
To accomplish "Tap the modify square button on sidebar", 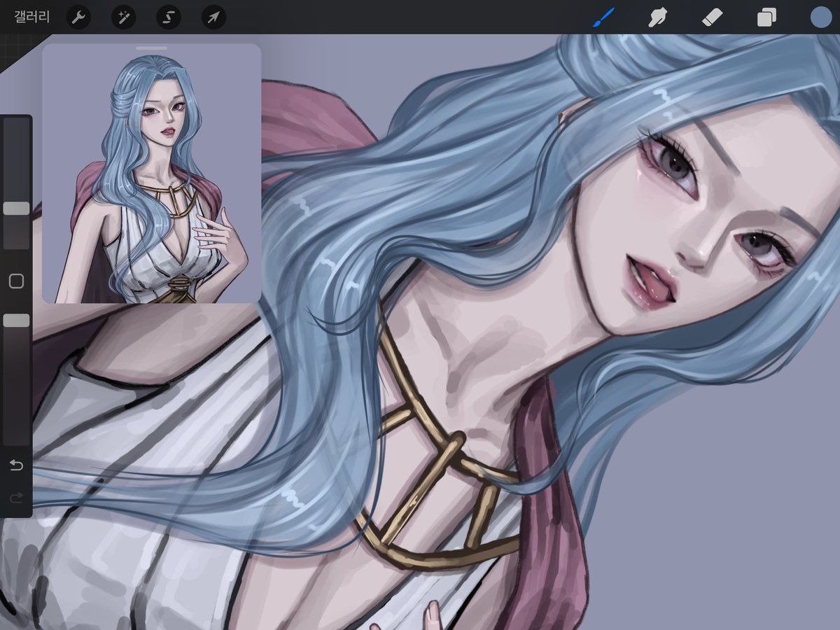I will [15, 281].
